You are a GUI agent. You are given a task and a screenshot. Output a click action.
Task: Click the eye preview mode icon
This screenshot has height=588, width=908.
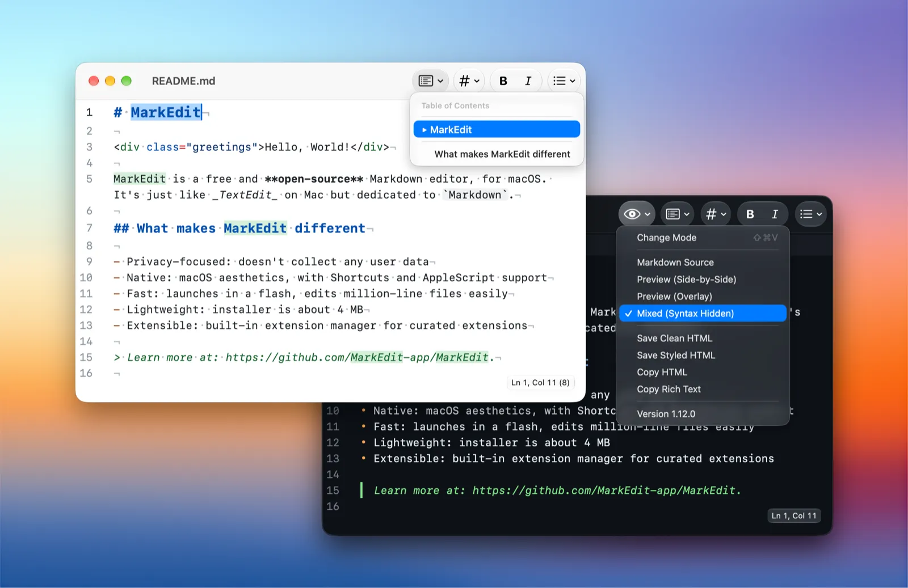(x=632, y=214)
